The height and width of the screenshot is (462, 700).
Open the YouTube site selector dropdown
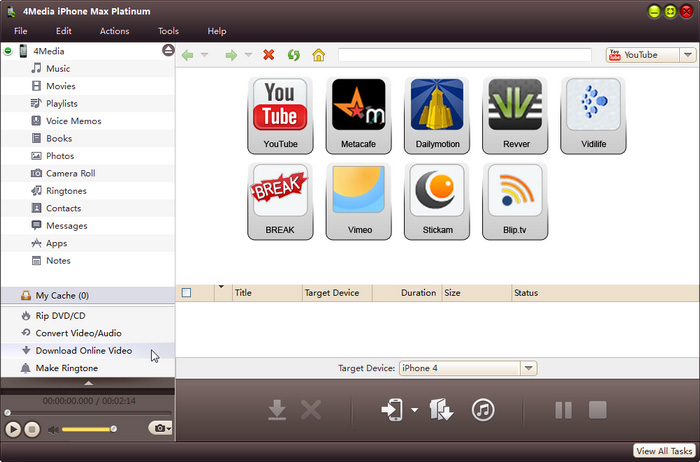click(687, 55)
